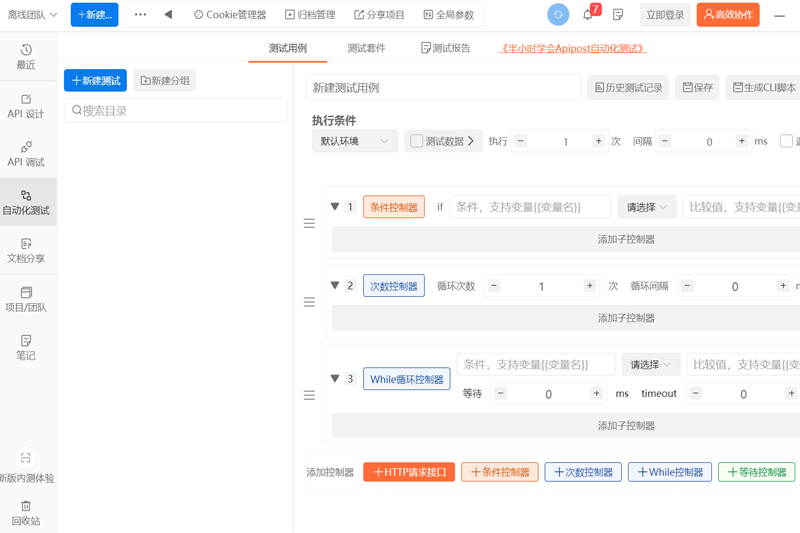Open the 半小时学会Apipost自动化测试 link
Screen dimensions: 800x533
(x=573, y=48)
